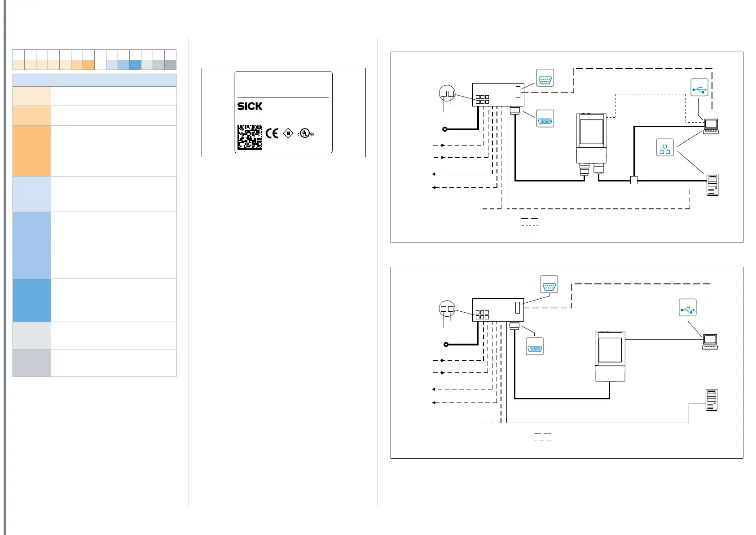
Task: Click the circled two-square detail in upper diagram
Action: point(447,94)
